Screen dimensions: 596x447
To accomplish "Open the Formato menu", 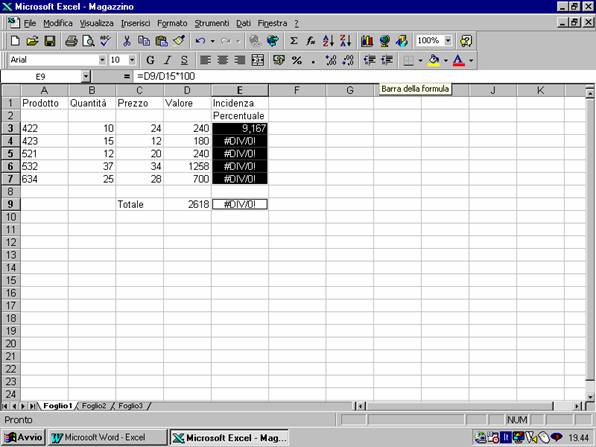I will pyautogui.click(x=172, y=23).
